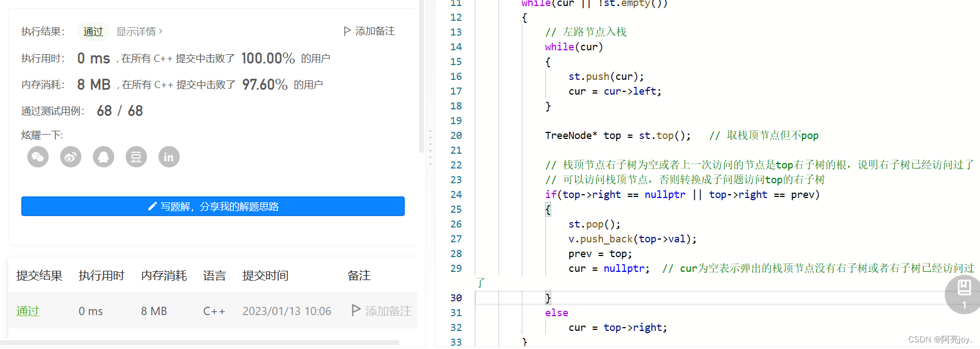
Task: Click pencil icon on the blue button
Action: 152,206
